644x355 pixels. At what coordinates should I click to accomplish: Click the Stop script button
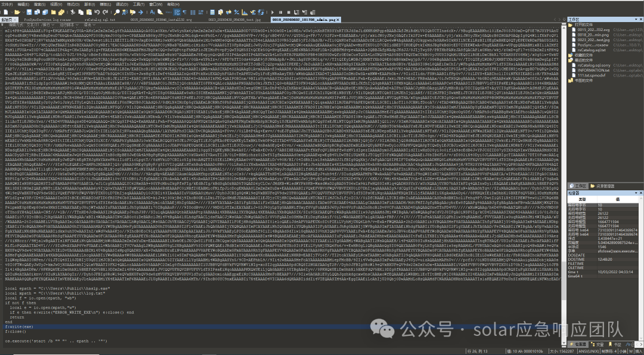(289, 12)
